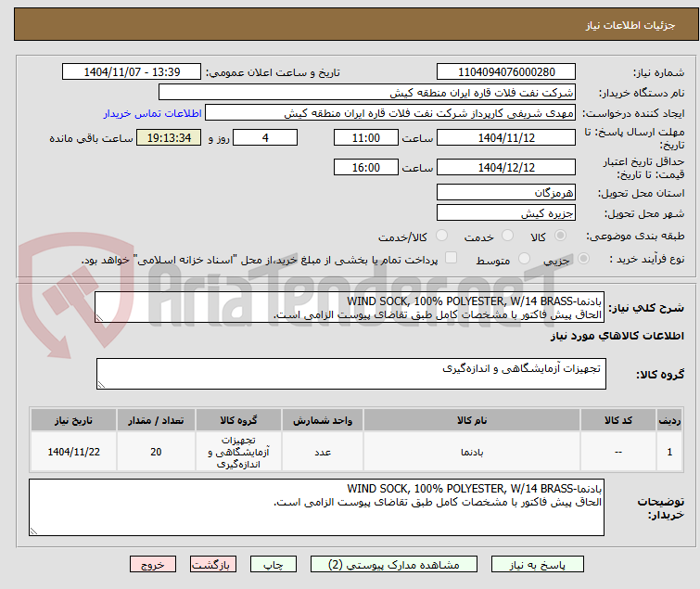Click the تاریخ نیاز column header
Screen dimensions: 700x589
73,420
